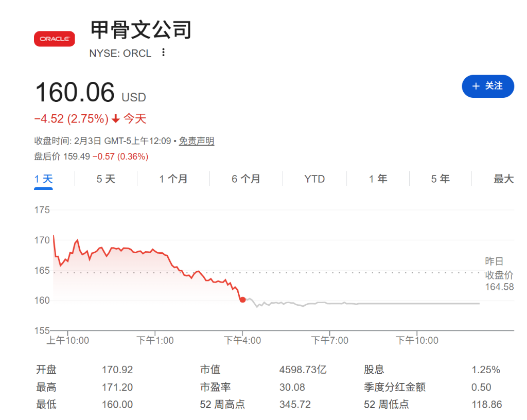Click the 昨日收盘价 164.58 label
This screenshot has width=527, height=420.
click(x=499, y=274)
